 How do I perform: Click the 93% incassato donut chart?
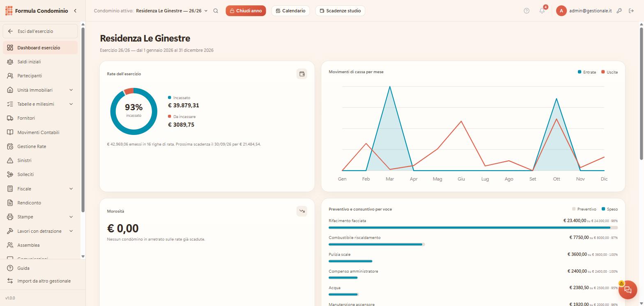[x=133, y=111]
